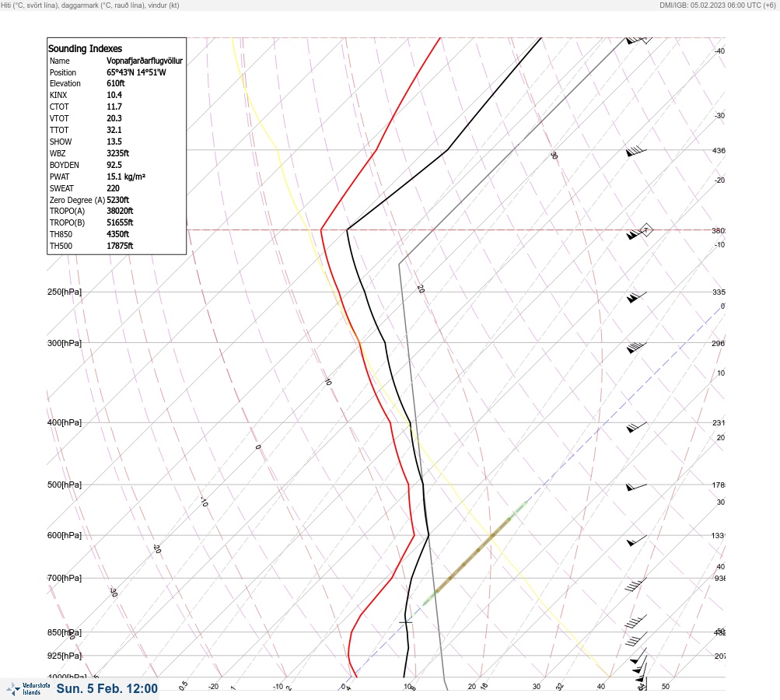
Task: Click the wind barb at 600 hPa level
Action: [637, 541]
